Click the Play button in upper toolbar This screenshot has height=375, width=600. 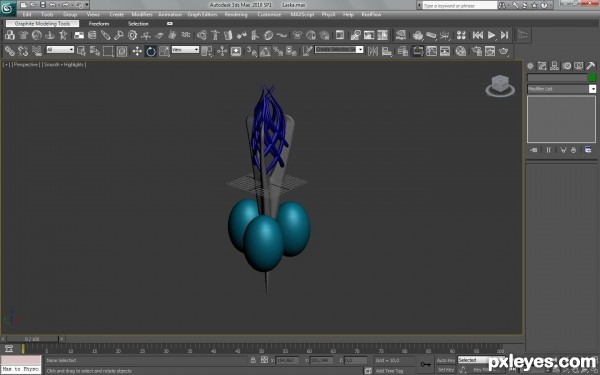pos(491,35)
